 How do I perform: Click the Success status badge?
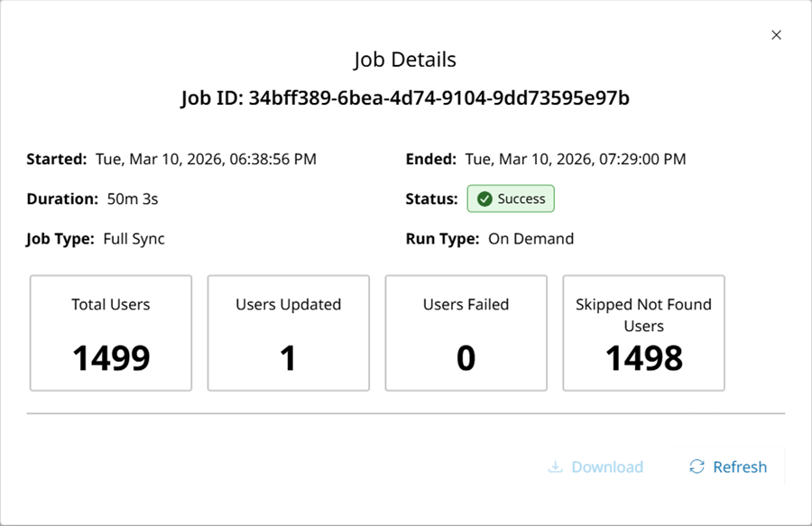tap(511, 198)
